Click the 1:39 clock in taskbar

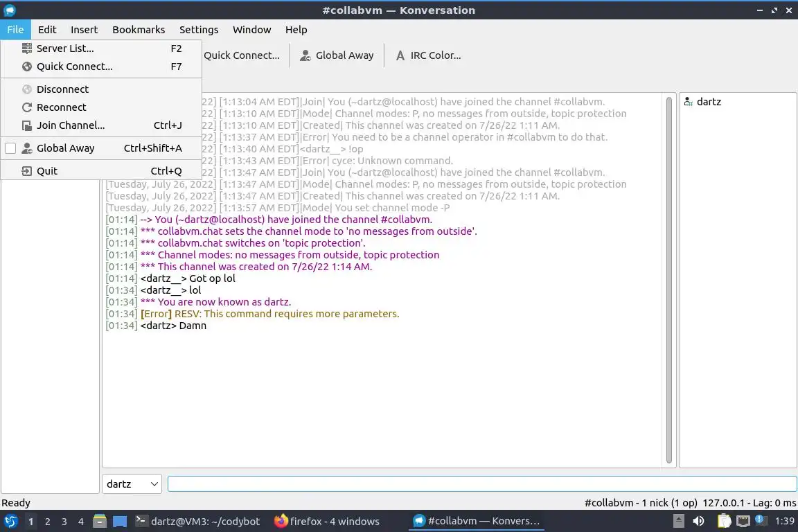pos(784,522)
